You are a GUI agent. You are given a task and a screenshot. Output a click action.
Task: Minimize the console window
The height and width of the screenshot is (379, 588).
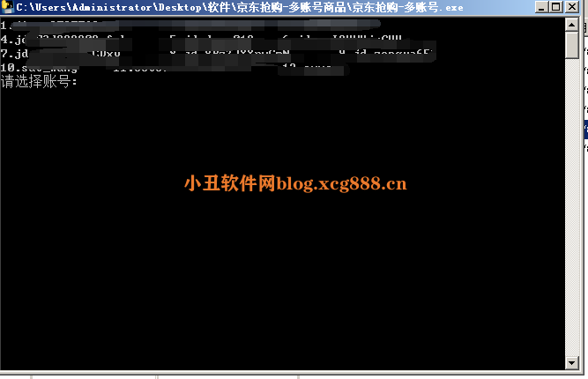540,7
